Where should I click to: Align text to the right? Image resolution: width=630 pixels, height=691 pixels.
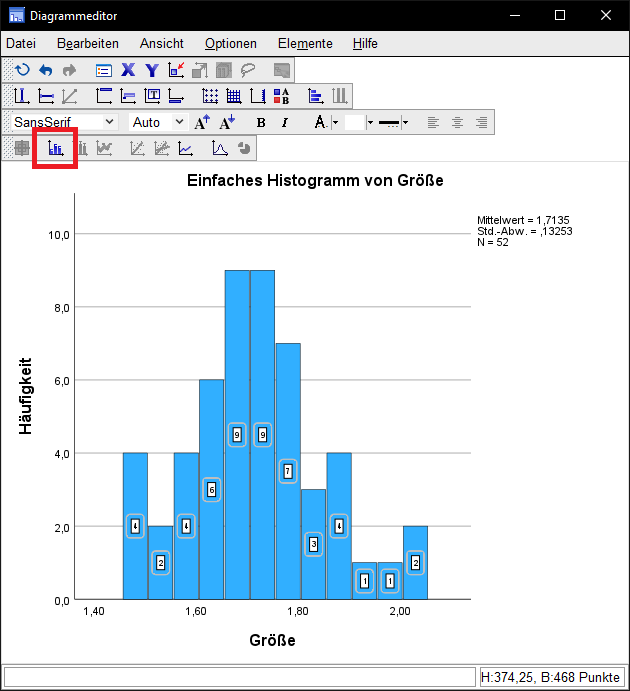pos(482,122)
